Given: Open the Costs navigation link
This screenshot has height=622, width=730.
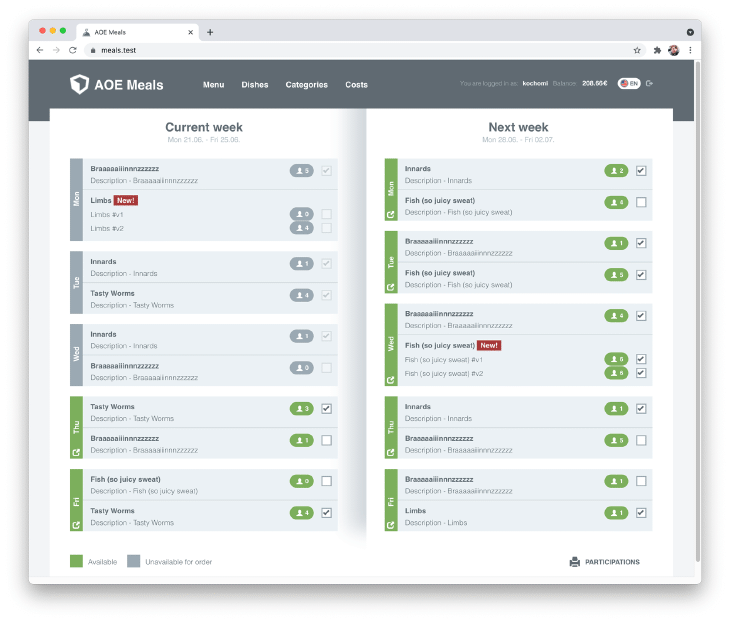Looking at the screenshot, I should coord(356,85).
